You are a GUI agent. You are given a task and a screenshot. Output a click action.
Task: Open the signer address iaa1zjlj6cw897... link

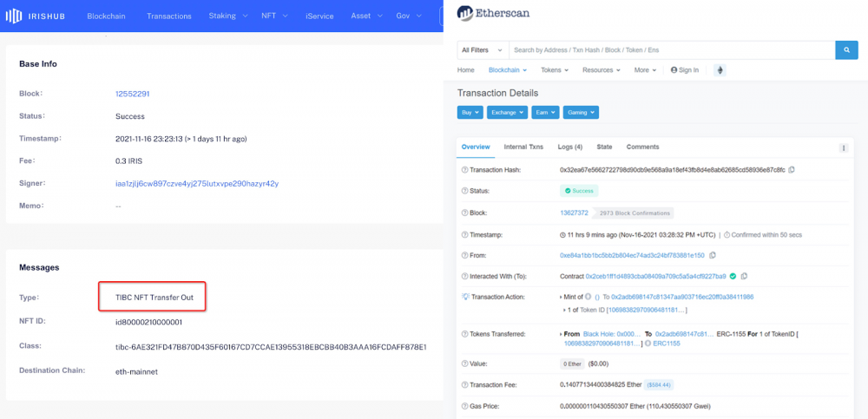(x=197, y=183)
